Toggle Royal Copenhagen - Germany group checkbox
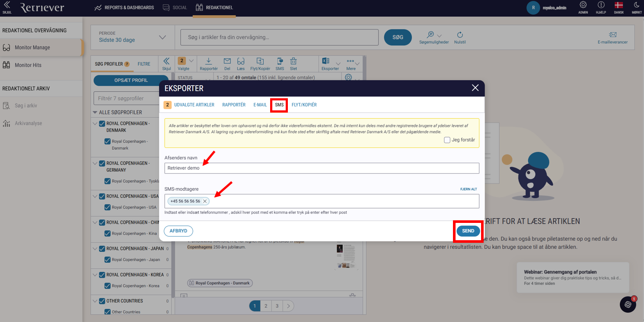This screenshot has width=644, height=322. [x=102, y=164]
